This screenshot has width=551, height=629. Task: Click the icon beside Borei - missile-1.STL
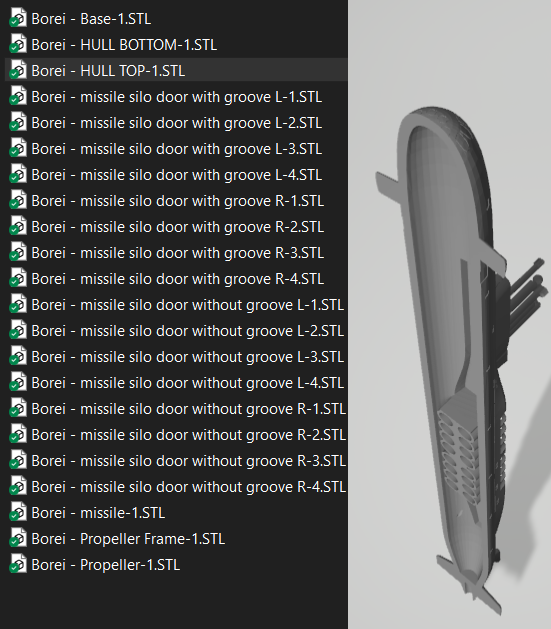point(18,513)
